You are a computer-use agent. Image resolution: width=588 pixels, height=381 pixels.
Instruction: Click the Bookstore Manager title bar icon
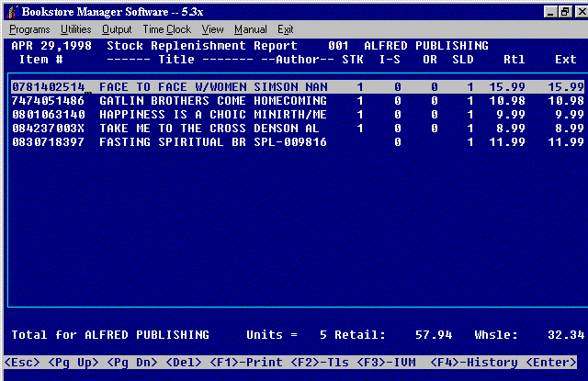(12, 12)
